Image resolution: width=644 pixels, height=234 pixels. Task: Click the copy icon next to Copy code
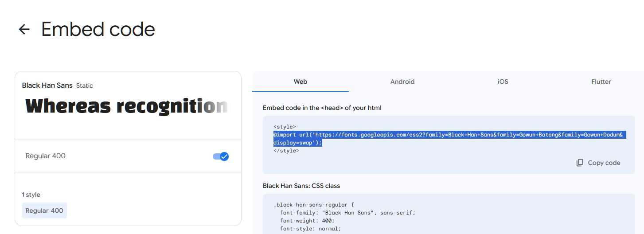point(580,163)
